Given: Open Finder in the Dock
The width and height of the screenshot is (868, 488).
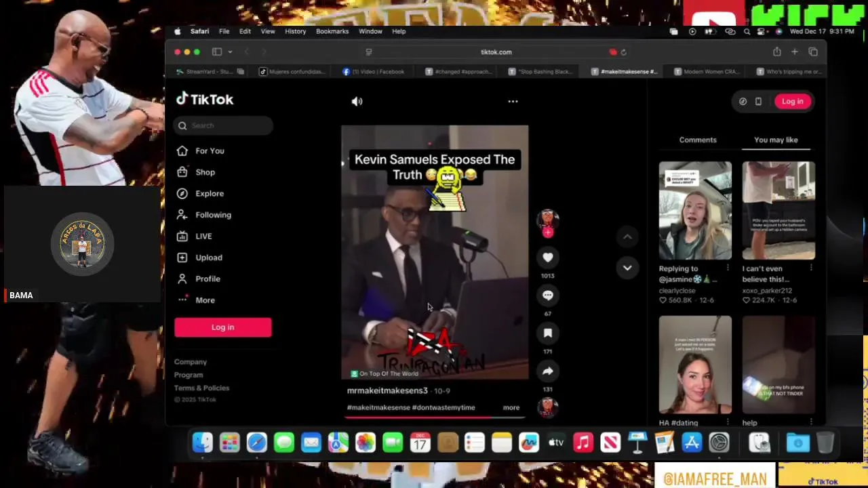Looking at the screenshot, I should 202,443.
